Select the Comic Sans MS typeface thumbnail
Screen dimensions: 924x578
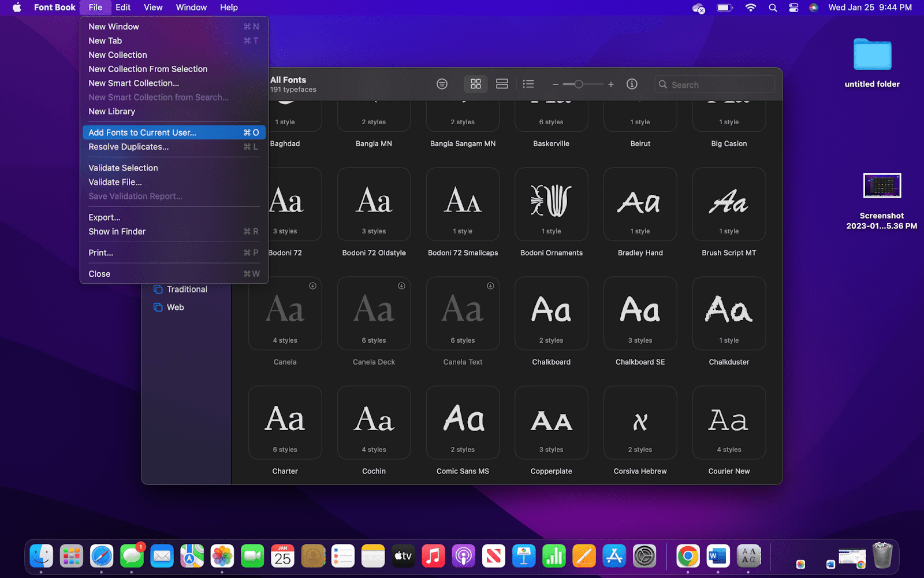pyautogui.click(x=463, y=423)
